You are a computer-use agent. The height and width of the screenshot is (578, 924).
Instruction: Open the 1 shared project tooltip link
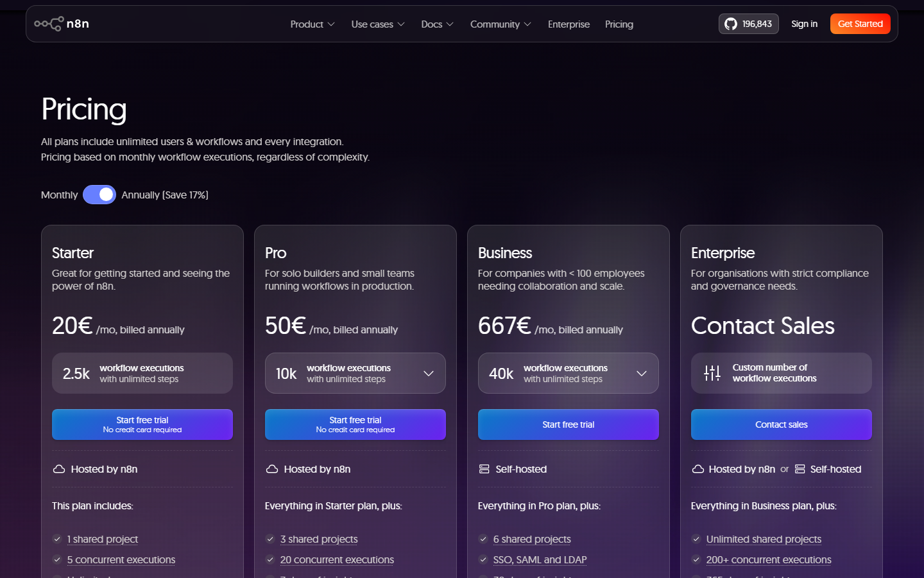tap(103, 539)
